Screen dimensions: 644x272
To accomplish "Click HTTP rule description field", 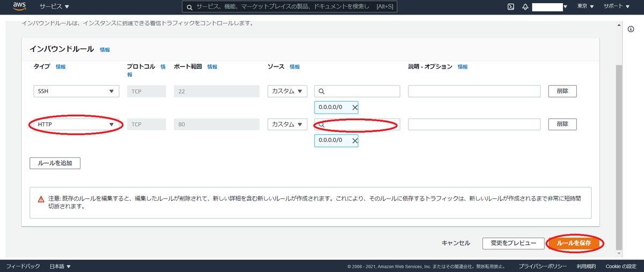I will coord(474,124).
